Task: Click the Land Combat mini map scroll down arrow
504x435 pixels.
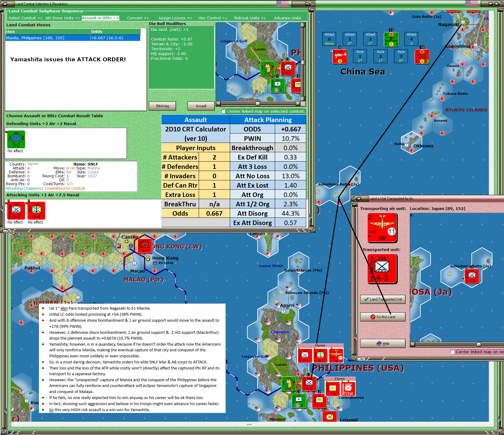Action: click(303, 98)
